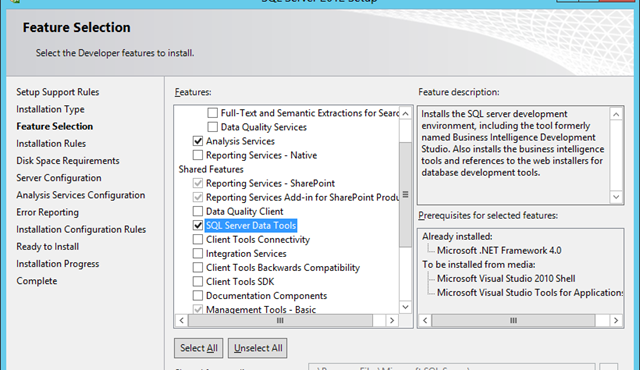This screenshot has width=640, height=370.
Task: Click right arrow of Prerequisites horizontal scrollbar
Action: (616, 320)
